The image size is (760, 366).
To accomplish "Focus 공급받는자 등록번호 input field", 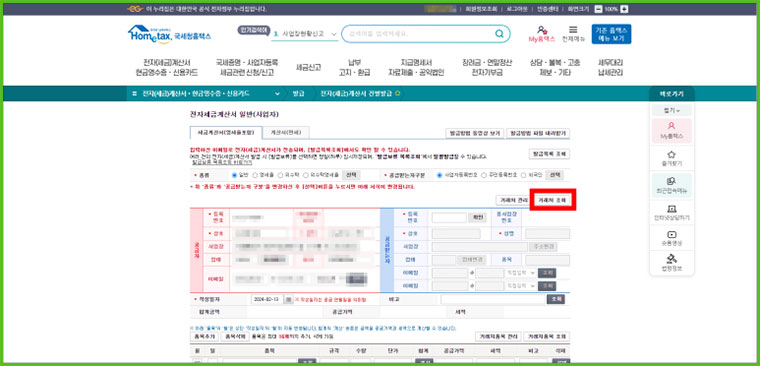I will [x=449, y=218].
